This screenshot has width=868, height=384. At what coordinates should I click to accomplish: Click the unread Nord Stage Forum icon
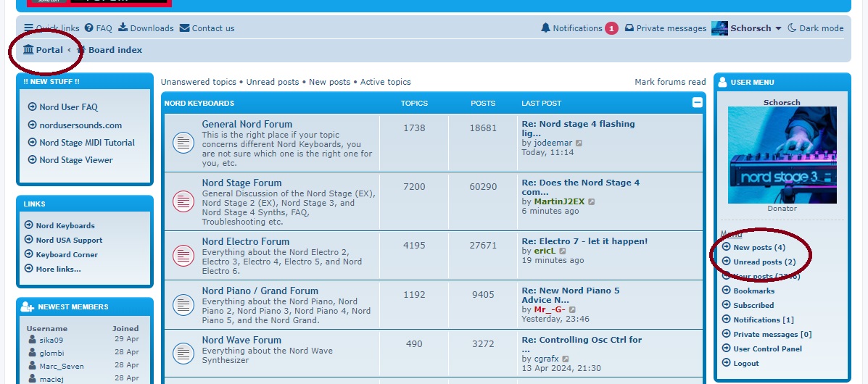click(183, 201)
